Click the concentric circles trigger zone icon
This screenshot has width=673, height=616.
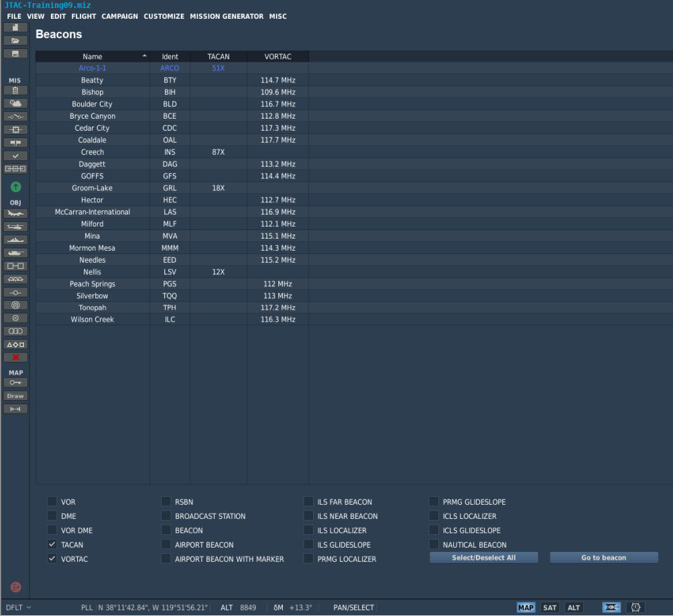coord(15,305)
